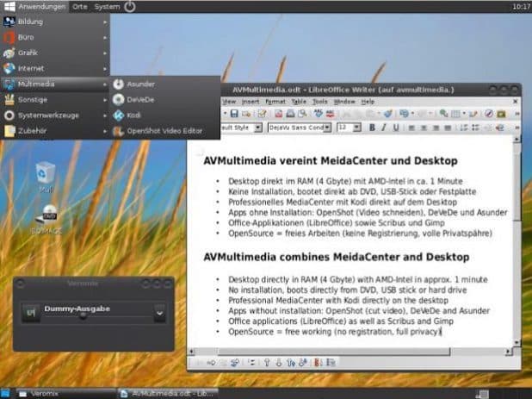Toggle Numbering list icon
The image size is (532, 399).
[463, 128]
